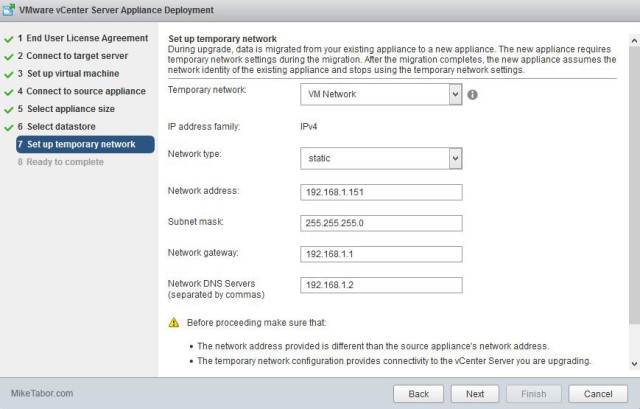This screenshot has width=640, height=409.
Task: Click the Back button
Action: pyautogui.click(x=418, y=394)
